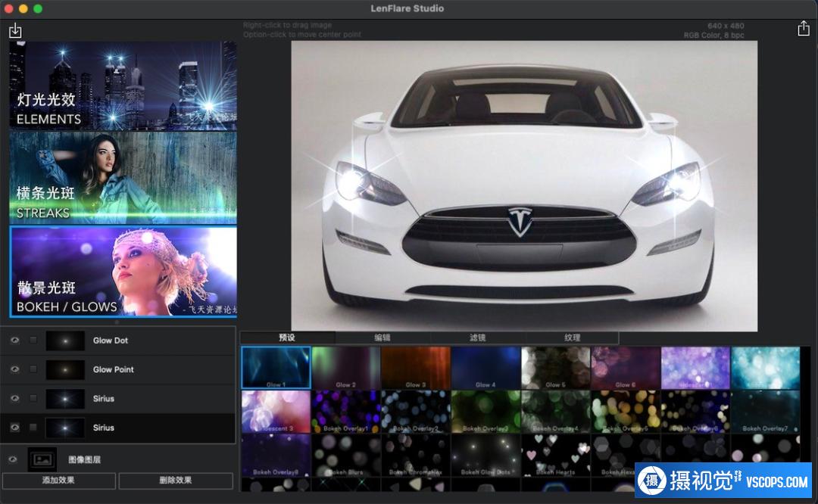Select the Glow 2 preset thumbnail
818x504 pixels.
346,368
